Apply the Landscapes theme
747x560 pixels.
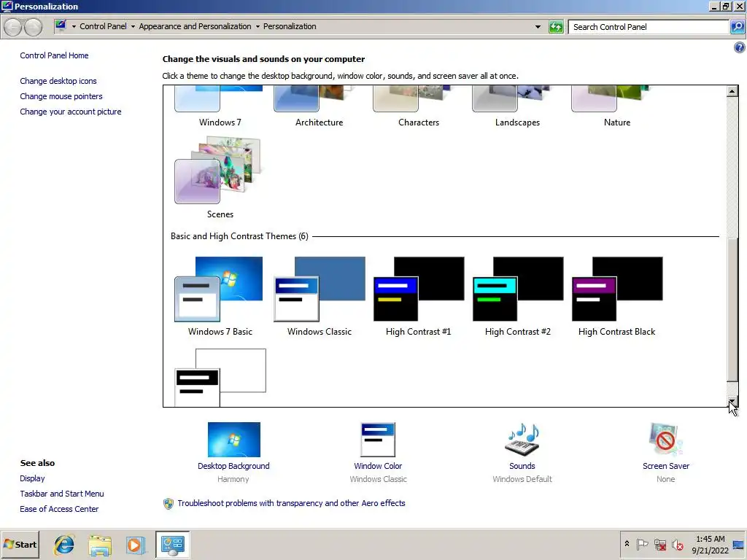point(518,107)
